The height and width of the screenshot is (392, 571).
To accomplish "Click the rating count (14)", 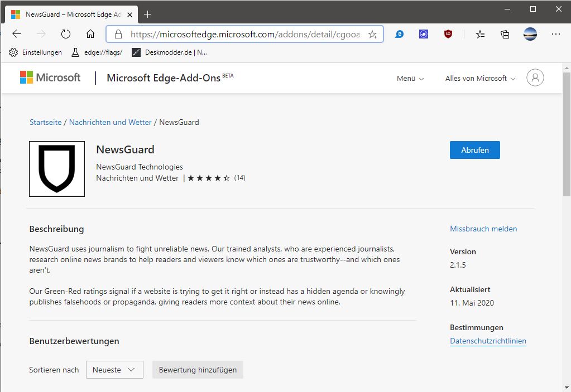I will click(x=239, y=178).
